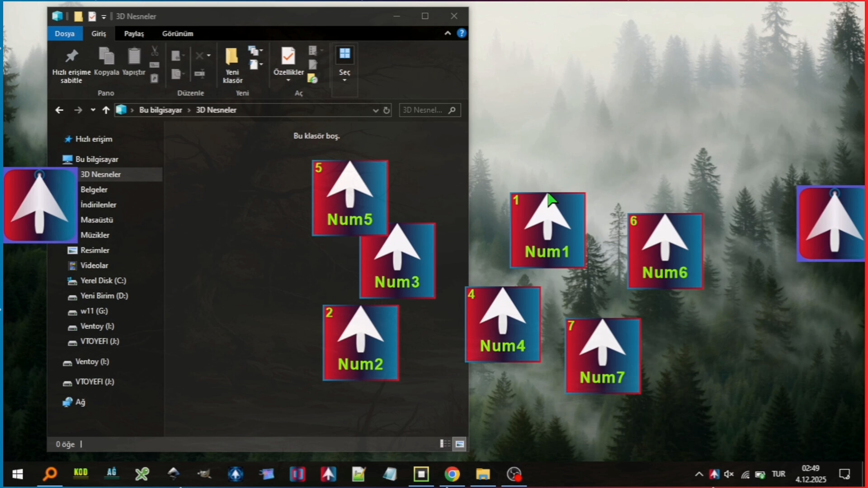The image size is (868, 488).
Task: Click the Num7 arrow tile
Action: pyautogui.click(x=603, y=356)
